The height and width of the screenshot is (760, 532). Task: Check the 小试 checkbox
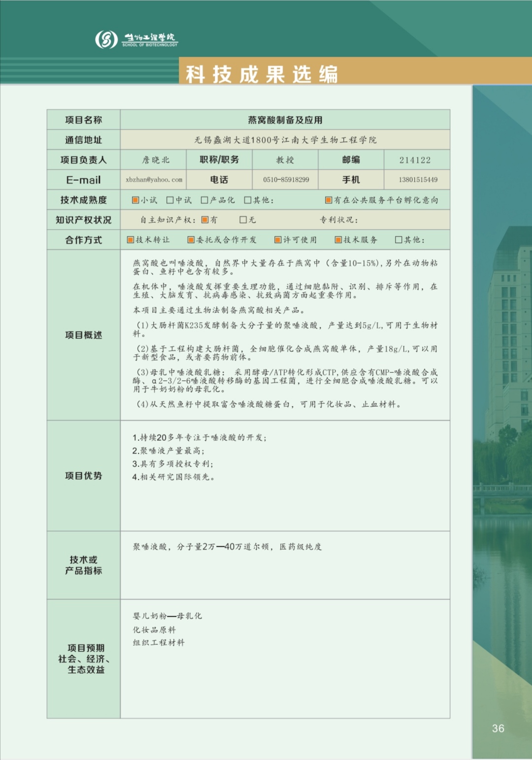click(x=135, y=200)
